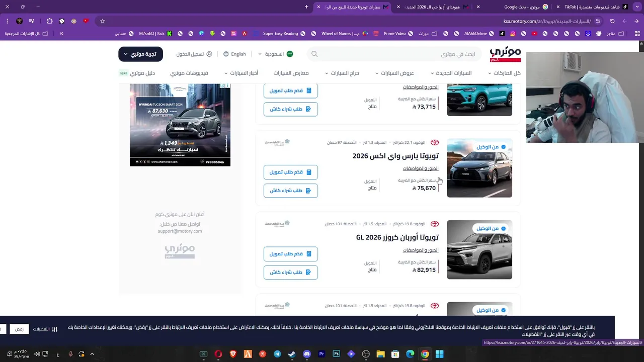This screenshot has width=644, height=362.
Task: Click طلب شراء كاش for the 73,715 car
Action: tap(291, 109)
